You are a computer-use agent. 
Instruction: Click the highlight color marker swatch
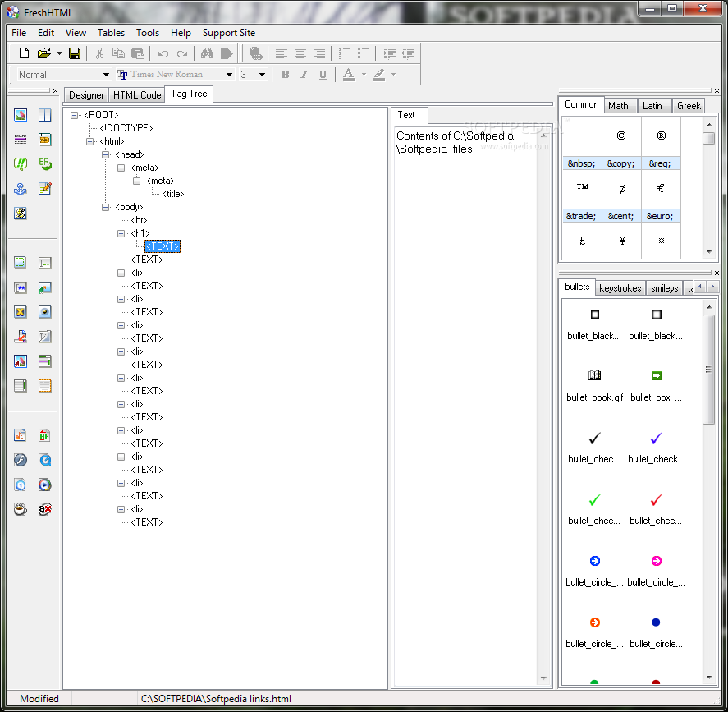379,74
